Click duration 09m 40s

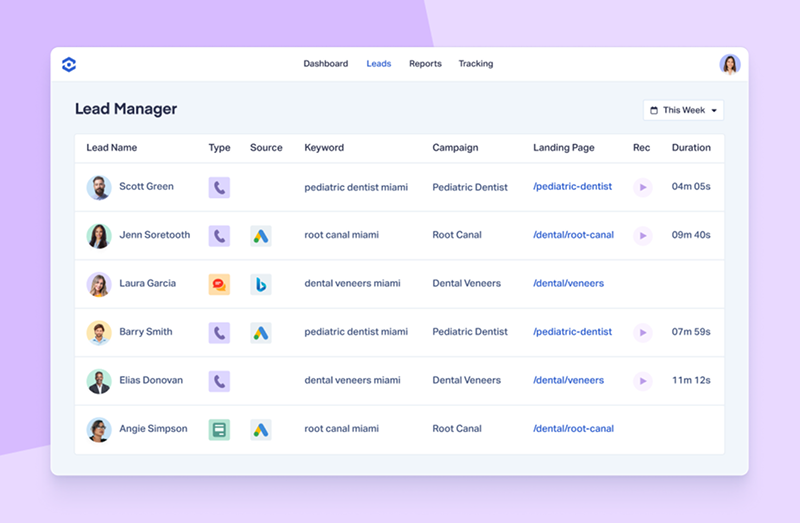[x=691, y=235]
